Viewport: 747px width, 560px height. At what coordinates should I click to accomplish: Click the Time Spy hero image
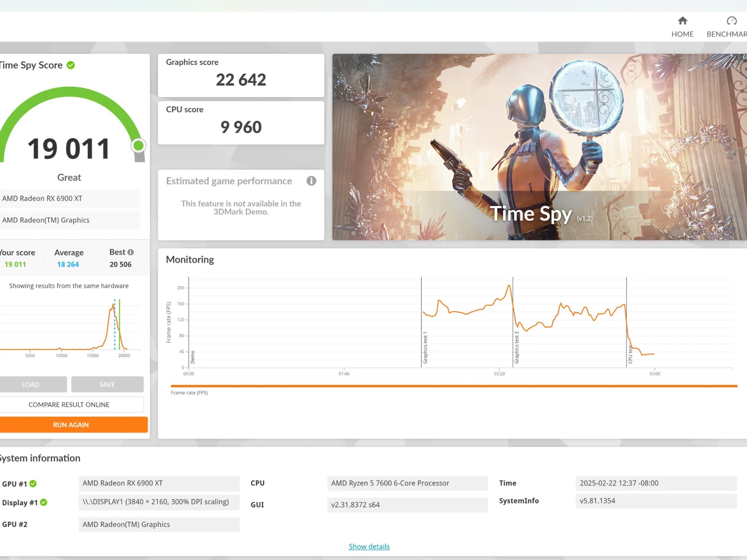pyautogui.click(x=539, y=147)
